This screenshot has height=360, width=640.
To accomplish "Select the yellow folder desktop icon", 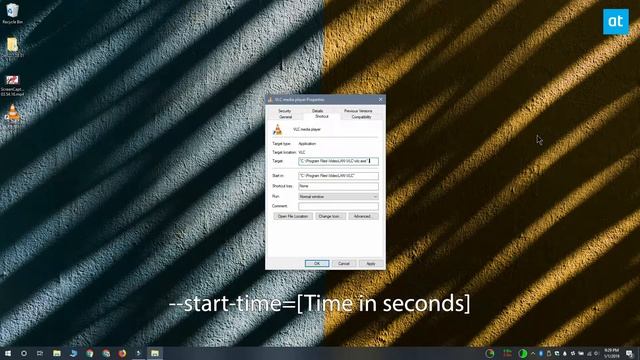I will tap(12, 47).
